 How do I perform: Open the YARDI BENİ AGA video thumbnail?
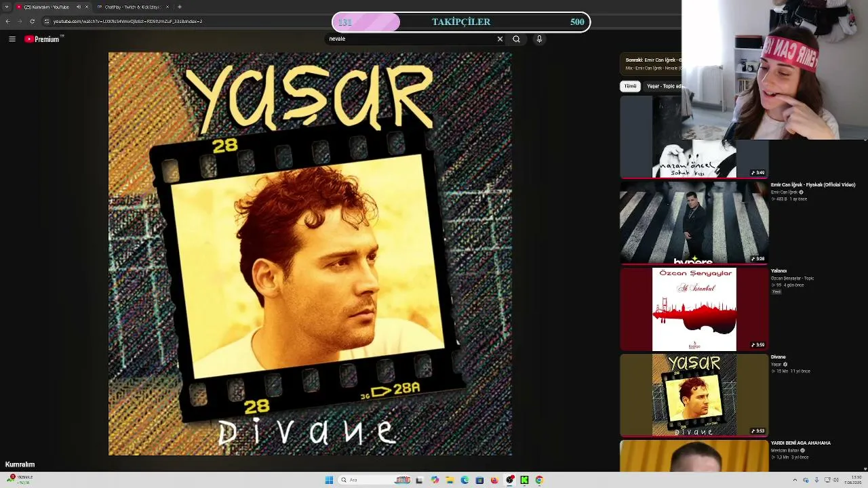pos(694,455)
